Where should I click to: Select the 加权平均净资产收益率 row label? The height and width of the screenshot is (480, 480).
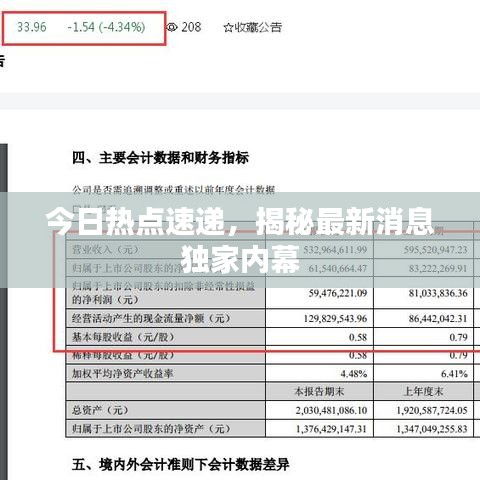pos(122,374)
